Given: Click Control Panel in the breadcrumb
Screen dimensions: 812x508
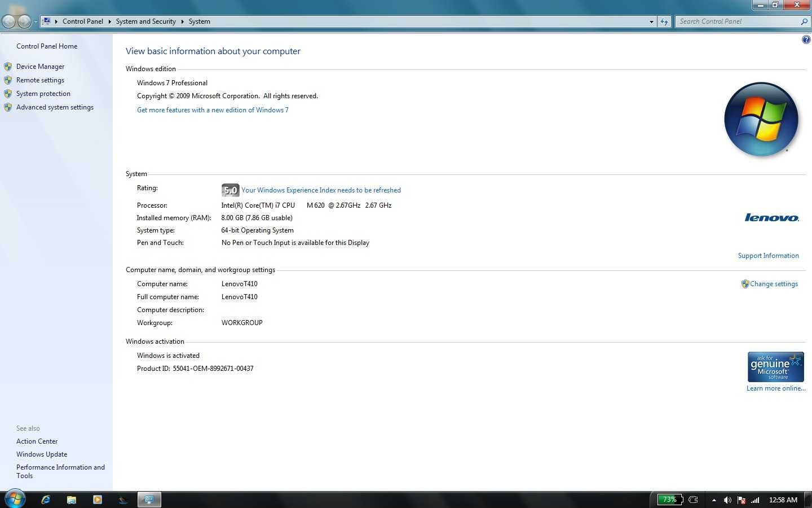Looking at the screenshot, I should [83, 21].
